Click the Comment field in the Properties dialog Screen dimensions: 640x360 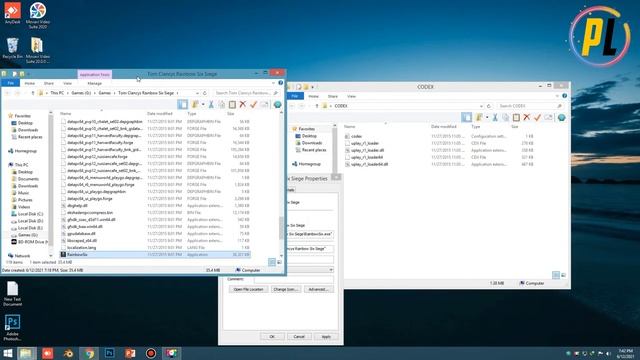(x=293, y=280)
